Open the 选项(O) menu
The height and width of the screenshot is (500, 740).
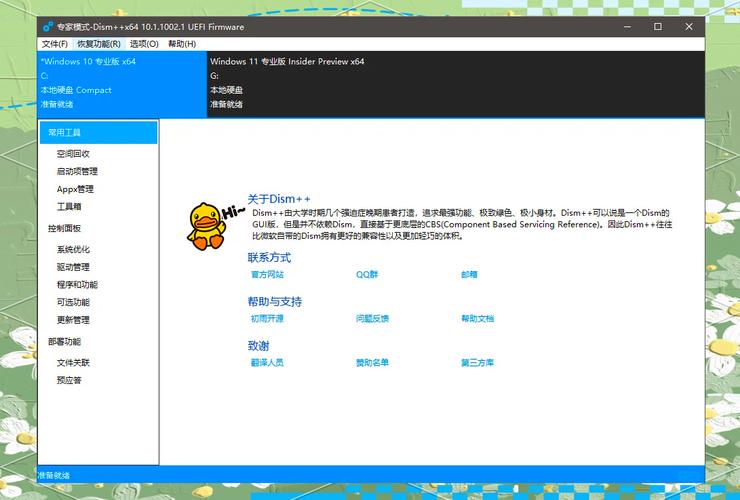point(144,44)
